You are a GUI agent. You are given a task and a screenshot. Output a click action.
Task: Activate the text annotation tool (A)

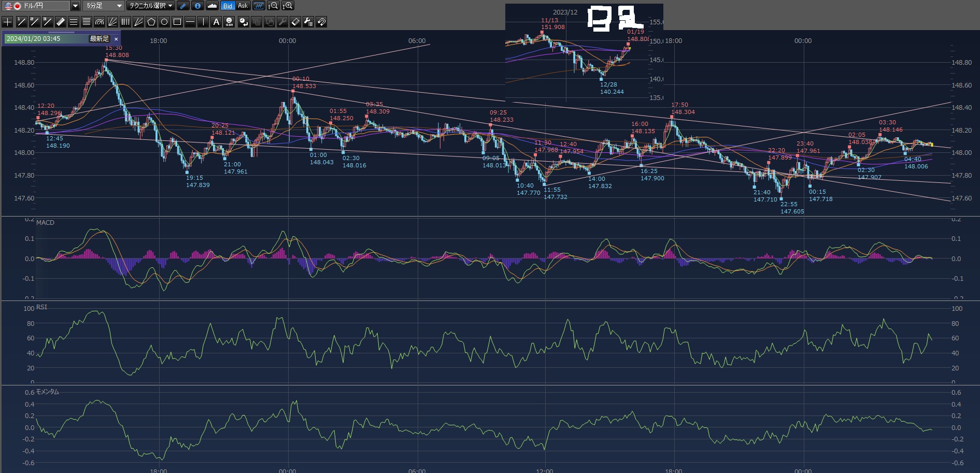(x=216, y=22)
